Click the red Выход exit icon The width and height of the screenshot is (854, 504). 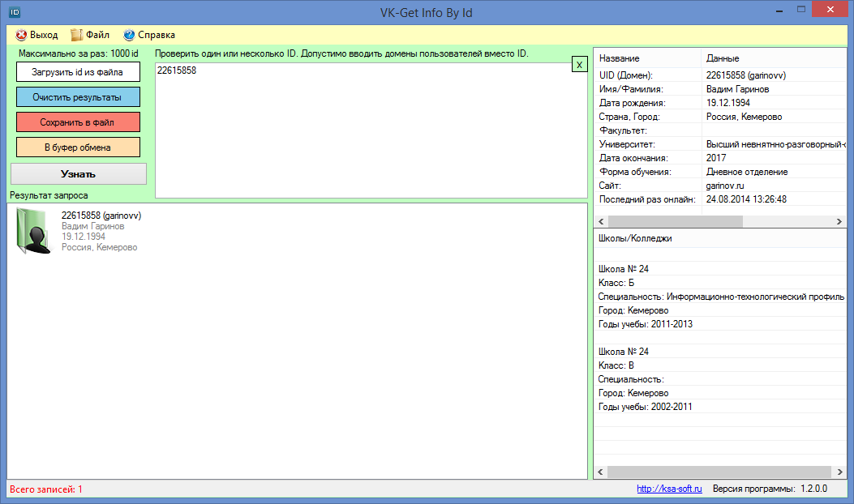click(x=21, y=35)
